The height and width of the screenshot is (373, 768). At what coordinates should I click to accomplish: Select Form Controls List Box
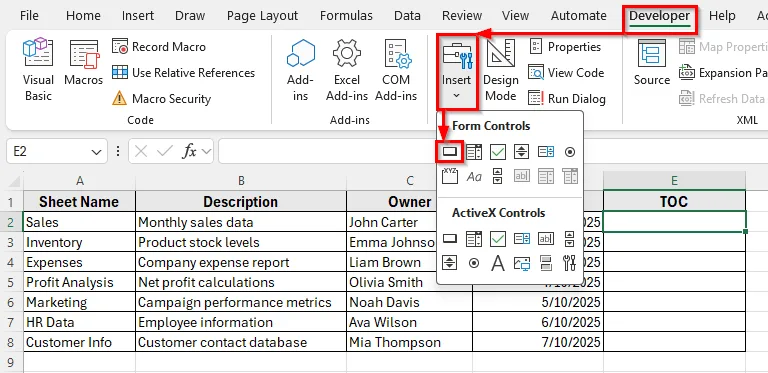[546, 152]
